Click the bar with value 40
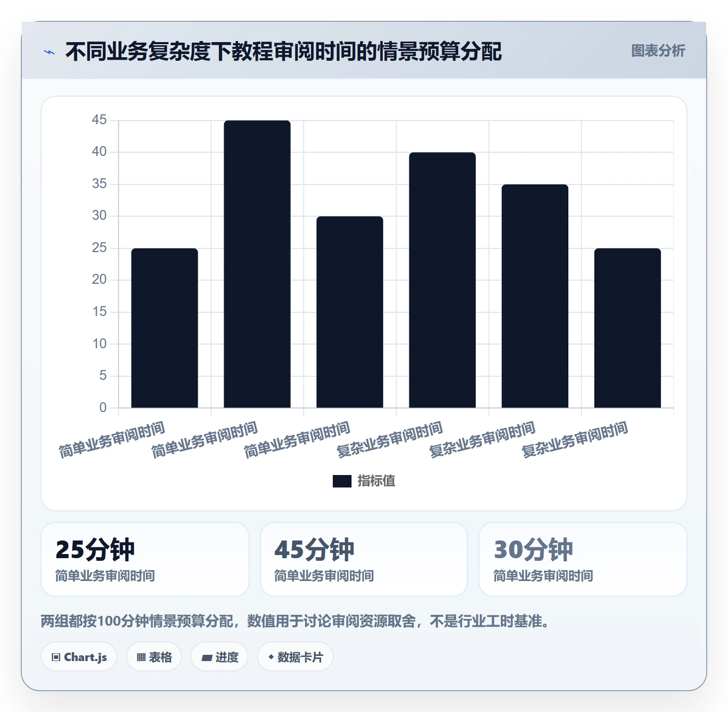The image size is (728, 712). point(443,280)
